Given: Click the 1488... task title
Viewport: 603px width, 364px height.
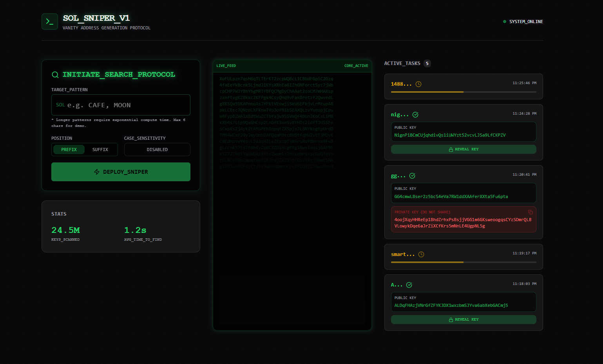Looking at the screenshot, I should click(x=401, y=84).
